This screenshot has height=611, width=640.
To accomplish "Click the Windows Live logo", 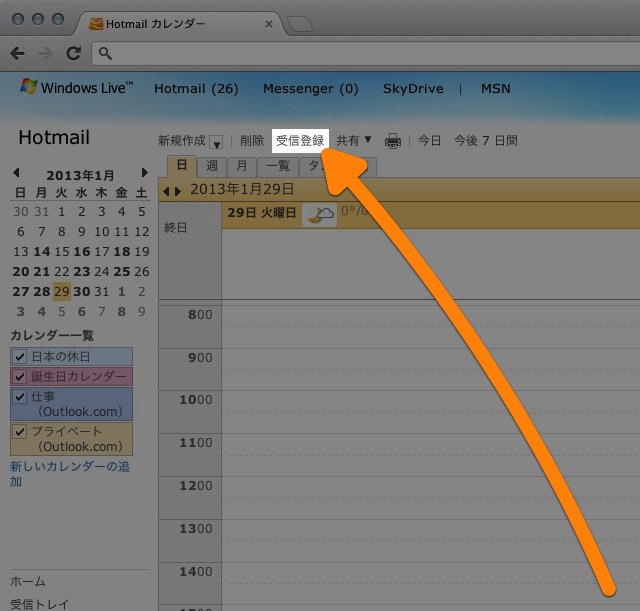I will pos(77,87).
